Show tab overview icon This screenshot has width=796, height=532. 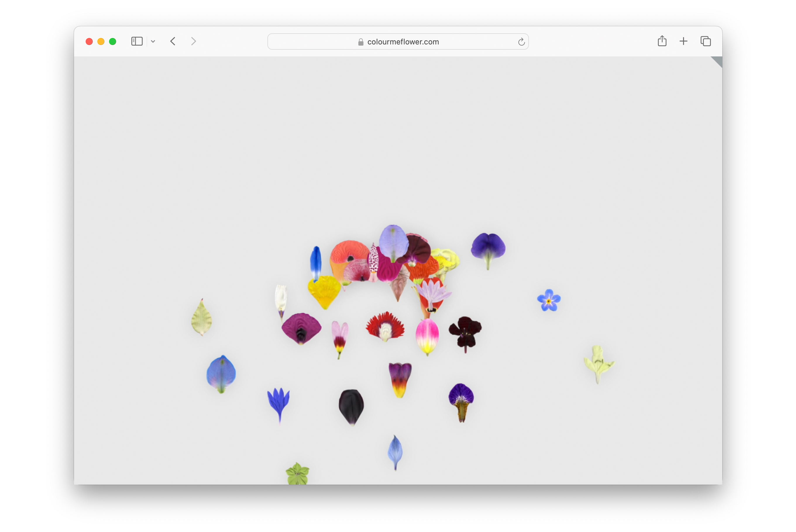pyautogui.click(x=705, y=42)
